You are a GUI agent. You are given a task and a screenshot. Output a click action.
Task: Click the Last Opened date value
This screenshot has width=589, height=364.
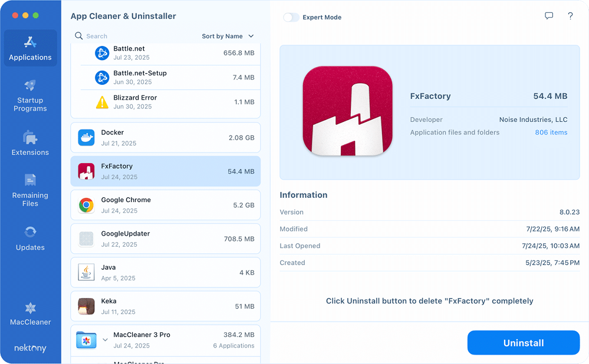click(551, 246)
